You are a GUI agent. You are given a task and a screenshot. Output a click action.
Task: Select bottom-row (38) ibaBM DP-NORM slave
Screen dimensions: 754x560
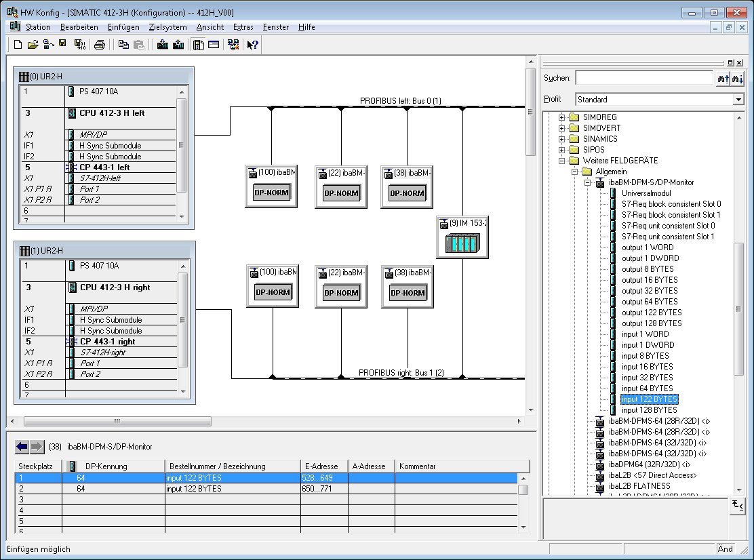(x=408, y=287)
